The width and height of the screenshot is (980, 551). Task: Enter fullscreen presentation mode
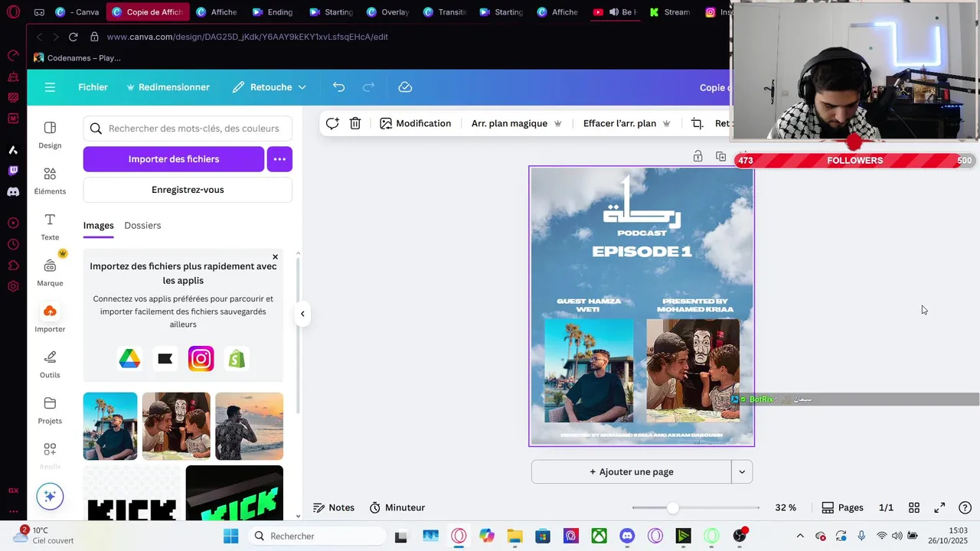[x=939, y=507]
